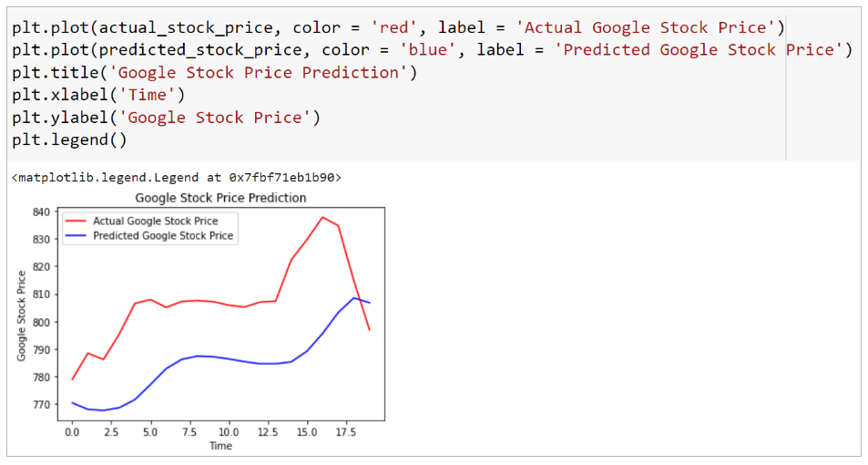Click the 780 y-axis tick label
This screenshot has height=465, width=868.
coord(42,377)
